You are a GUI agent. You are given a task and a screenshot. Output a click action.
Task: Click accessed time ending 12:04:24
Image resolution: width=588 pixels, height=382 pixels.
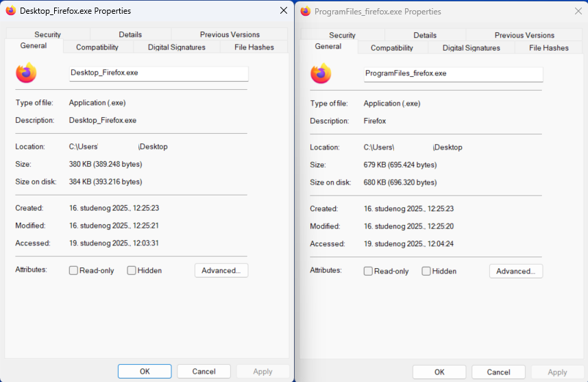[408, 244]
